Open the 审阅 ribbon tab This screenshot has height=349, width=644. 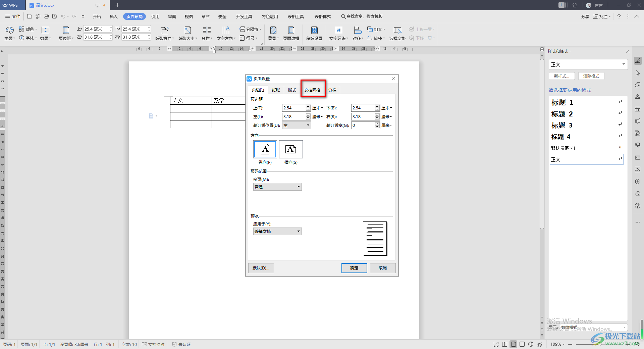172,16
